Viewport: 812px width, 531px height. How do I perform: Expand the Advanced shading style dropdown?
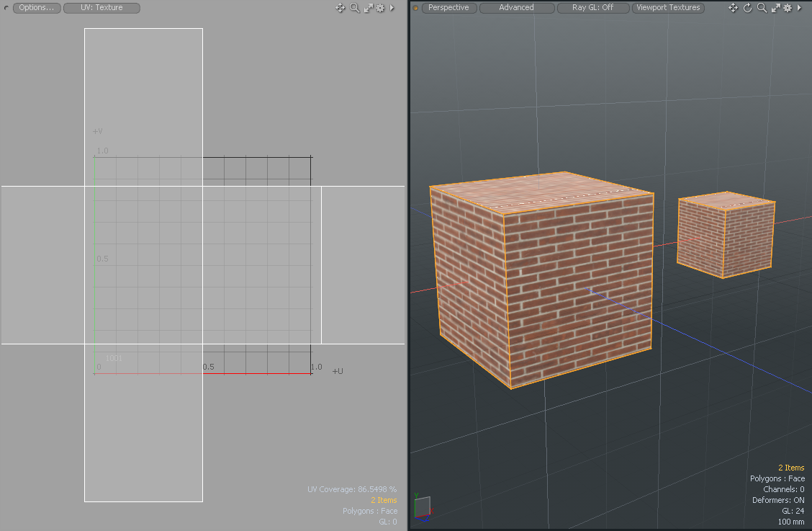pos(516,8)
